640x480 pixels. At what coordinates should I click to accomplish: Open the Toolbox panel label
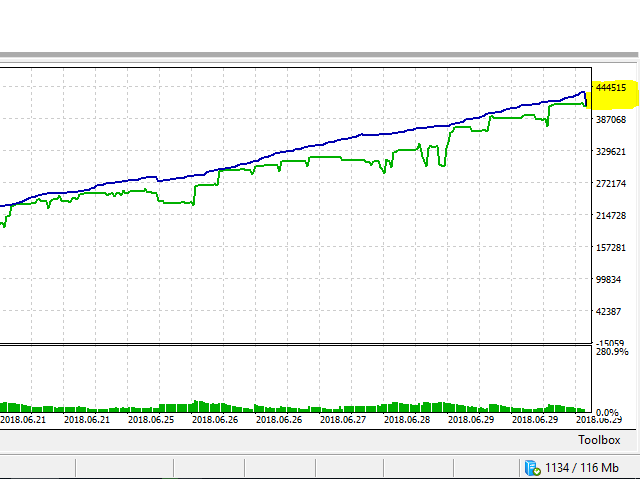599,440
